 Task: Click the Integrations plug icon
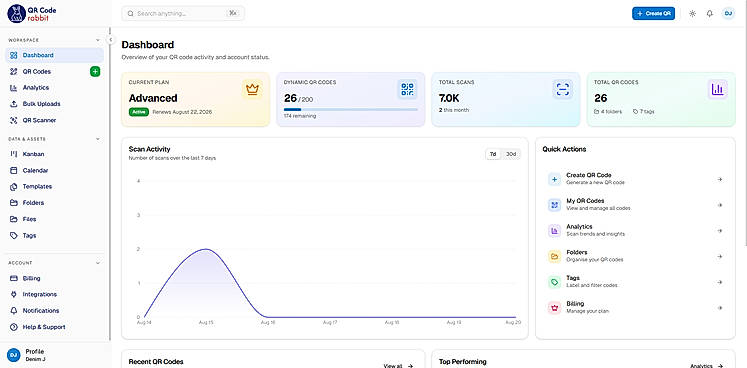[x=13, y=295]
